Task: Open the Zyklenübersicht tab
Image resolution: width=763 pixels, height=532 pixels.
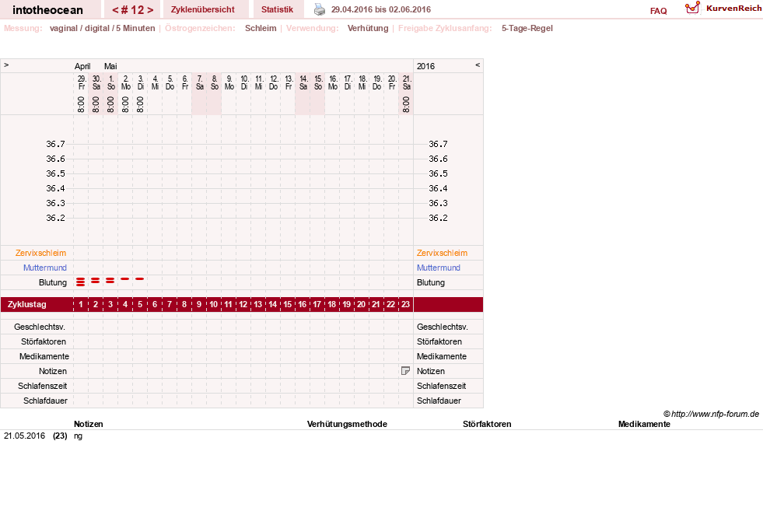Action: (x=202, y=9)
